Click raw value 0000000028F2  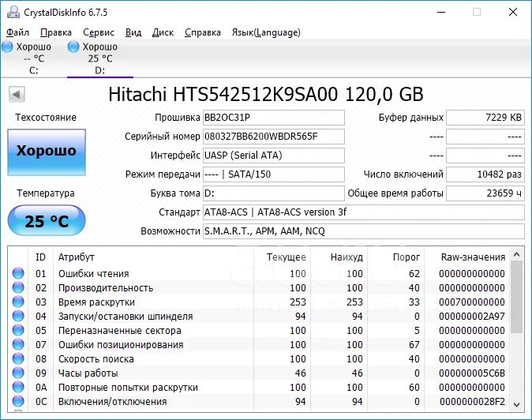point(472,402)
